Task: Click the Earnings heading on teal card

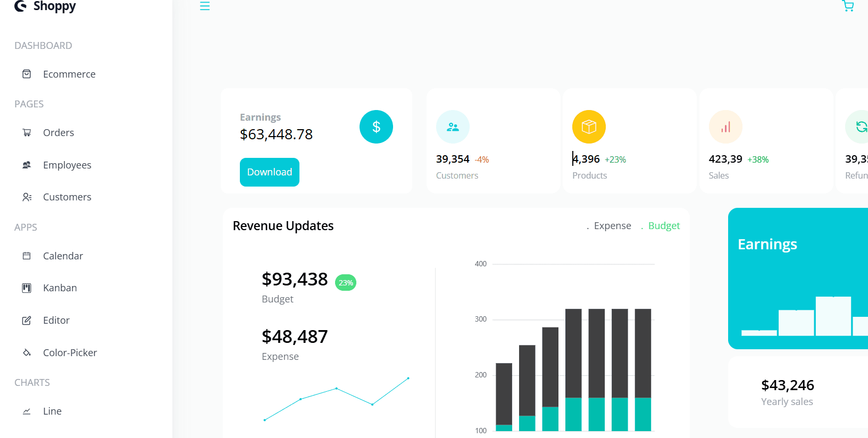Action: point(767,244)
